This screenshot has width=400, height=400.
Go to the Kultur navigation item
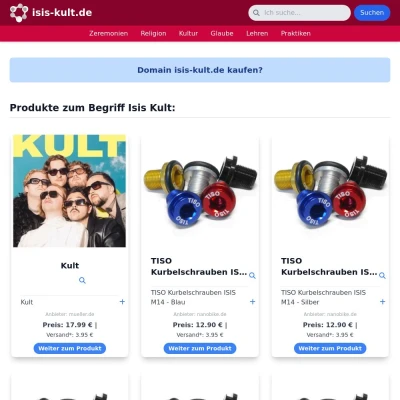(188, 33)
